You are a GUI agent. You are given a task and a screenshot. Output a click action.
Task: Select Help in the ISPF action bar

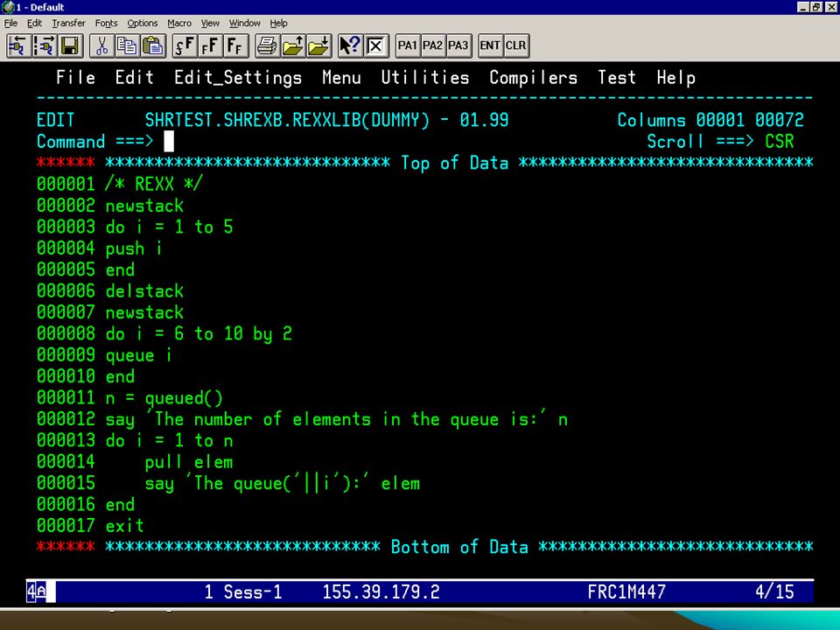(676, 78)
